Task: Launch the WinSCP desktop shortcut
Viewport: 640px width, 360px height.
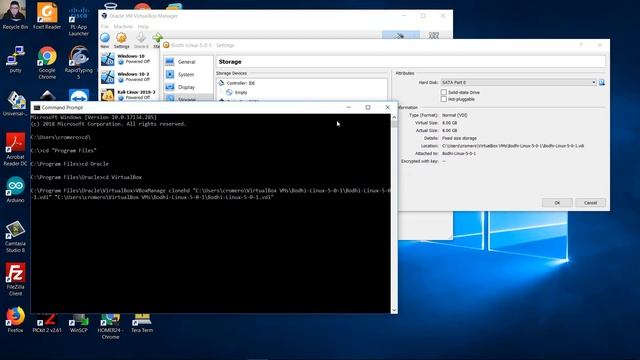Action: click(78, 323)
